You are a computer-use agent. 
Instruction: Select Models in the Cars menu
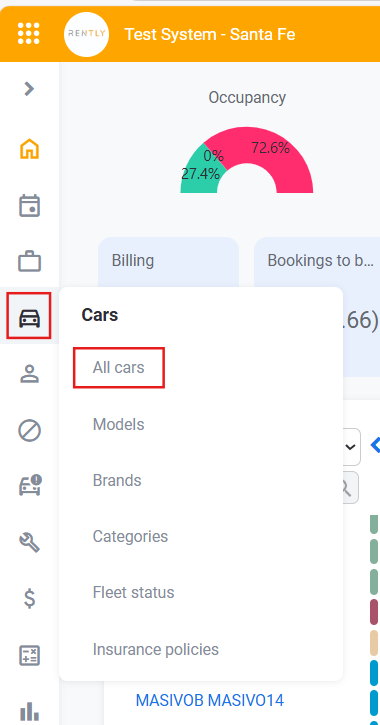pos(118,424)
